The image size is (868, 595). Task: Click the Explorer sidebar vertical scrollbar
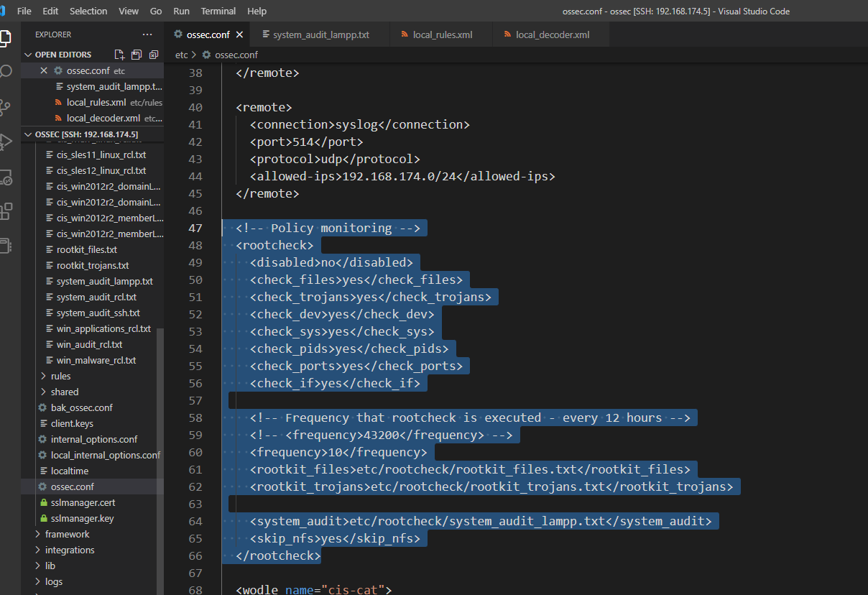pyautogui.click(x=160, y=460)
